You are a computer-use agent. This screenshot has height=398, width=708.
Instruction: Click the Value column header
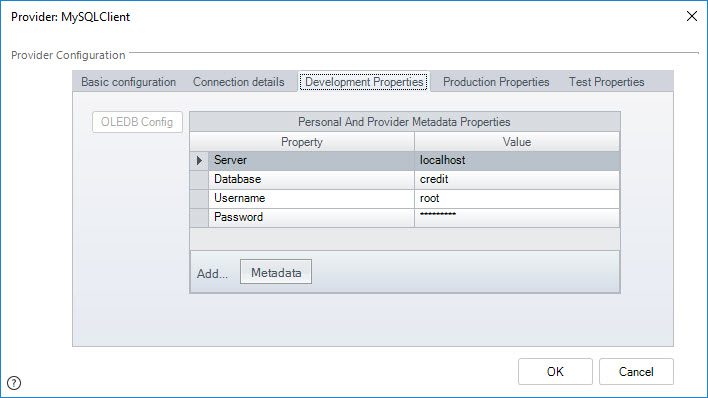pos(517,142)
